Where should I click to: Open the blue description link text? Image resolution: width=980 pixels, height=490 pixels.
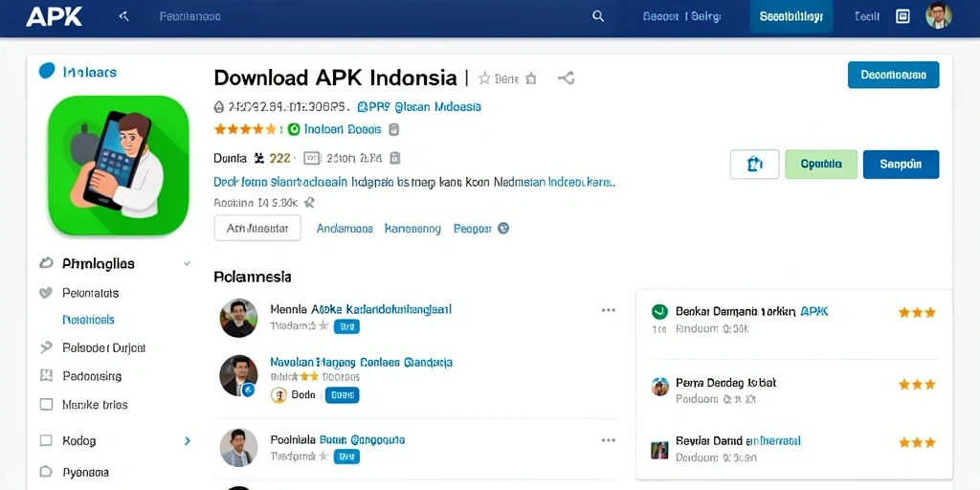coord(415,183)
